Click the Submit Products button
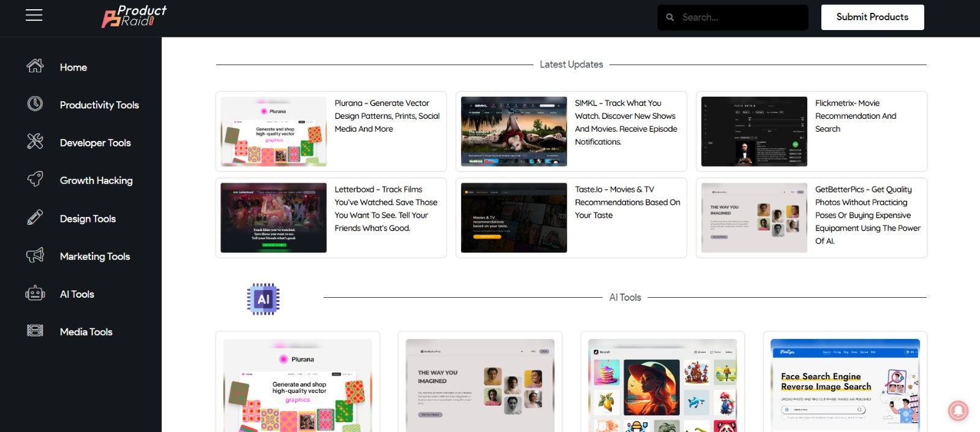 click(872, 17)
